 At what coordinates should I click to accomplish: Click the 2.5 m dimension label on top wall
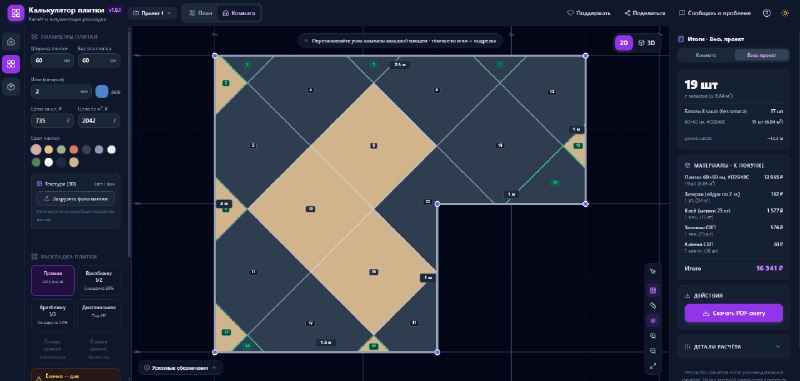(x=401, y=65)
